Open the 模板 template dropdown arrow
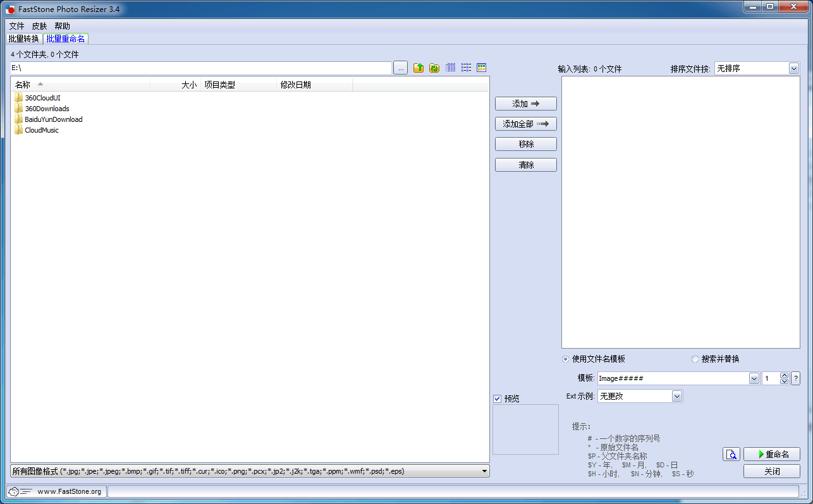Screen dimensions: 813x504 [754, 378]
